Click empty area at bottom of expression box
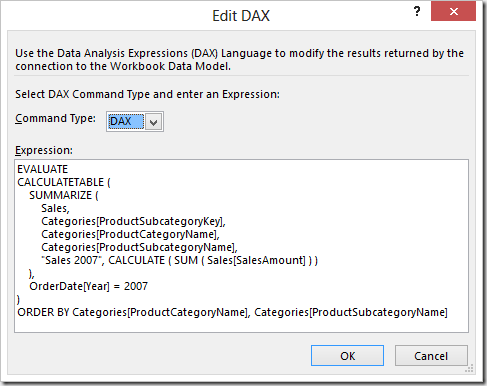This screenshot has width=487, height=386. pyautogui.click(x=241, y=325)
